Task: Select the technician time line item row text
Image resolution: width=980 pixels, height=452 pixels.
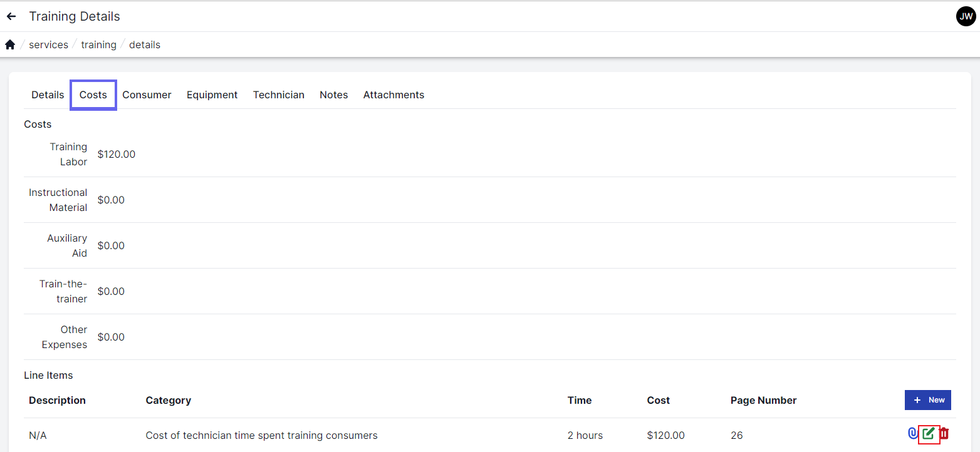Action: [261, 436]
